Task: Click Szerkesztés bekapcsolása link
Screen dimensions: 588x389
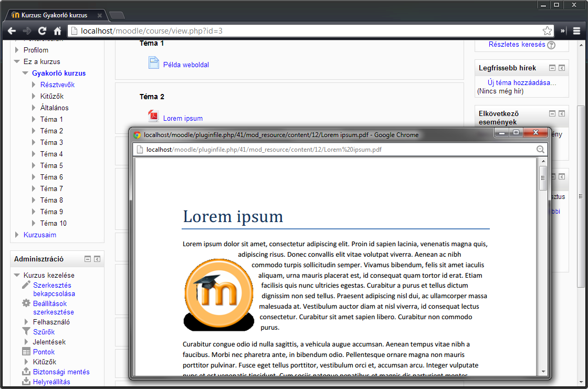Action: (54, 289)
